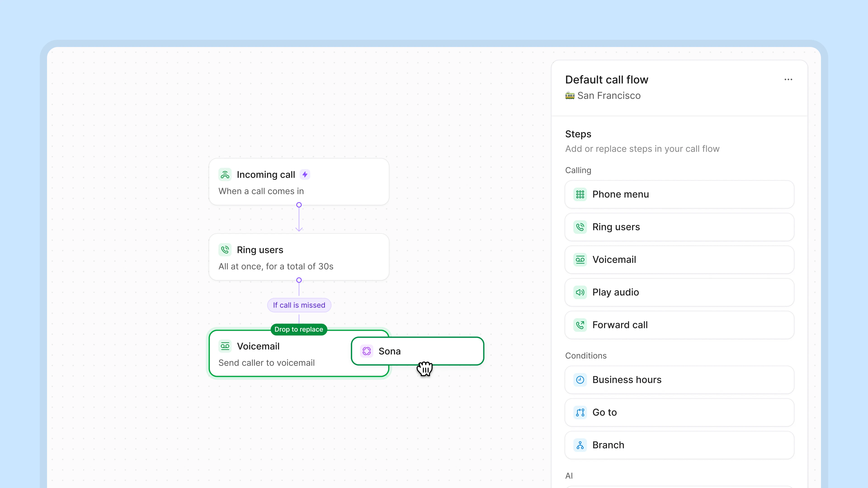Viewport: 868px width, 488px height.
Task: Select the Ring users node on canvas
Action: coord(299,257)
